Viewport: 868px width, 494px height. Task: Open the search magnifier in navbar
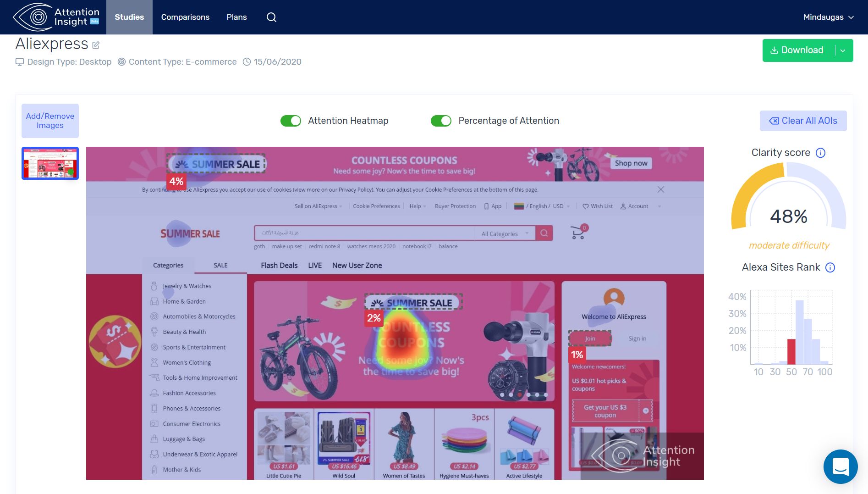tap(271, 17)
